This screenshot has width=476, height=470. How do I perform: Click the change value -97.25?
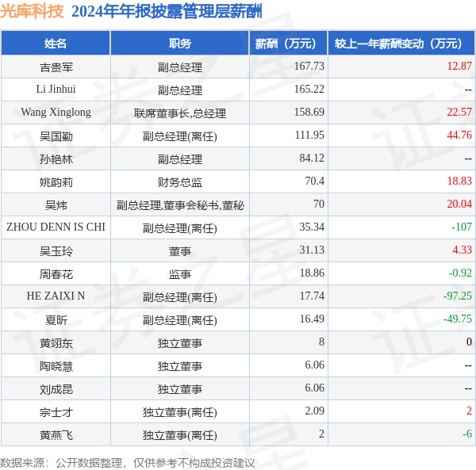(x=458, y=296)
